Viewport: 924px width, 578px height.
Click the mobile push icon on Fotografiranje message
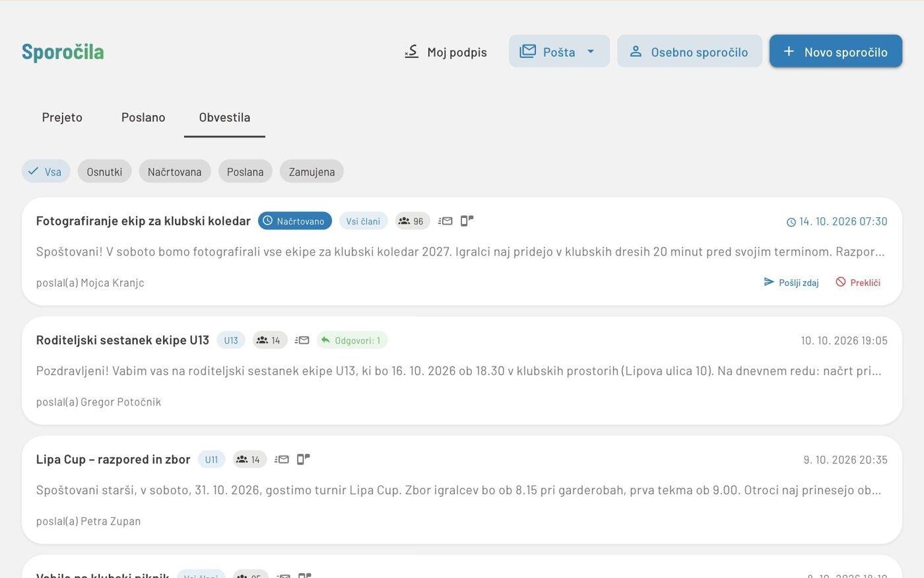click(467, 221)
